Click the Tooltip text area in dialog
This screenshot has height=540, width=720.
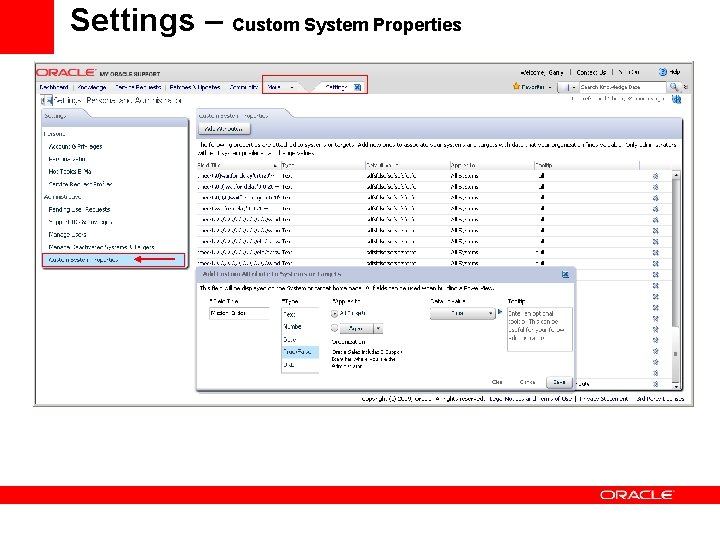tap(540, 330)
